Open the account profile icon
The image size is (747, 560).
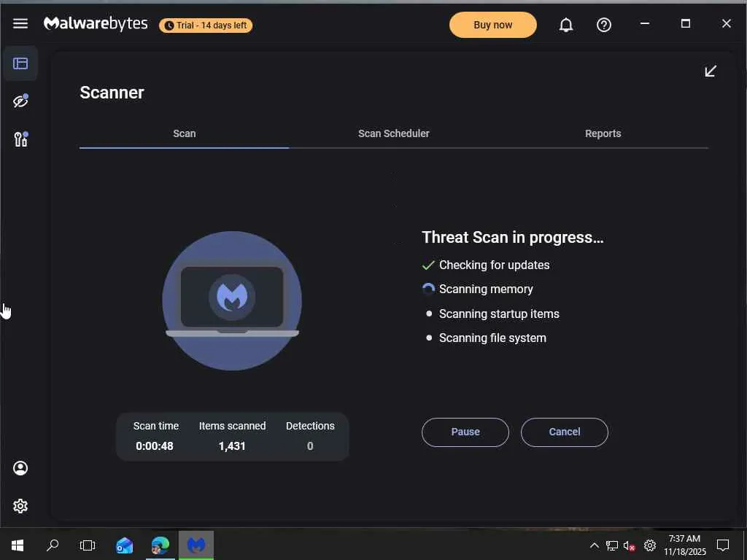tap(20, 468)
